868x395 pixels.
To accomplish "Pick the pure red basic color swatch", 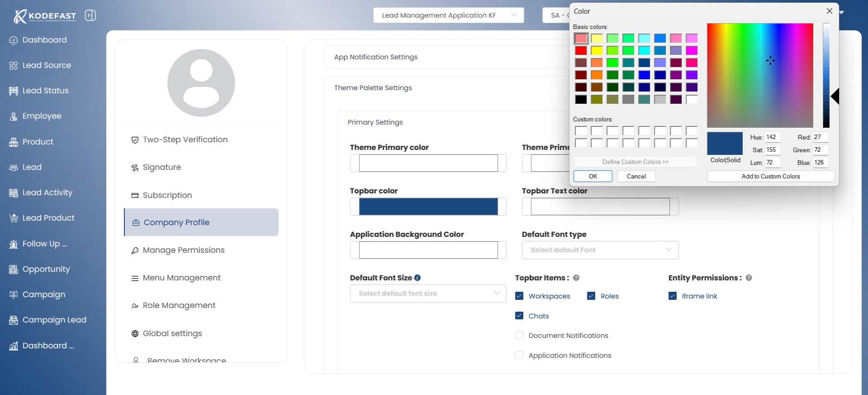I will click(x=581, y=50).
